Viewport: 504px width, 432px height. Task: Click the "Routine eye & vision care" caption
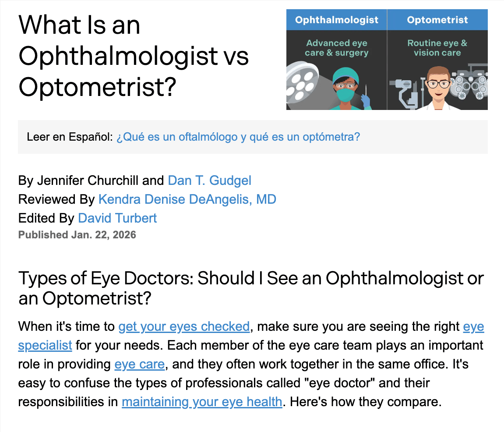click(x=437, y=48)
